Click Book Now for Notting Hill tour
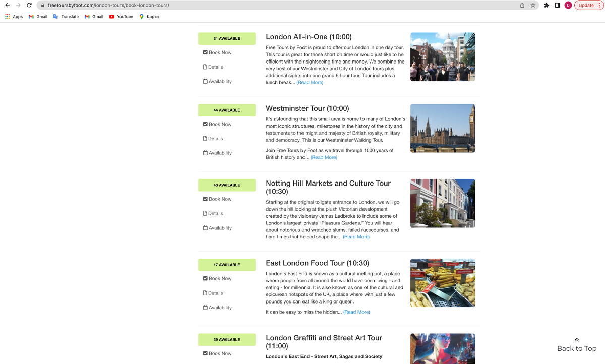 coord(217,199)
